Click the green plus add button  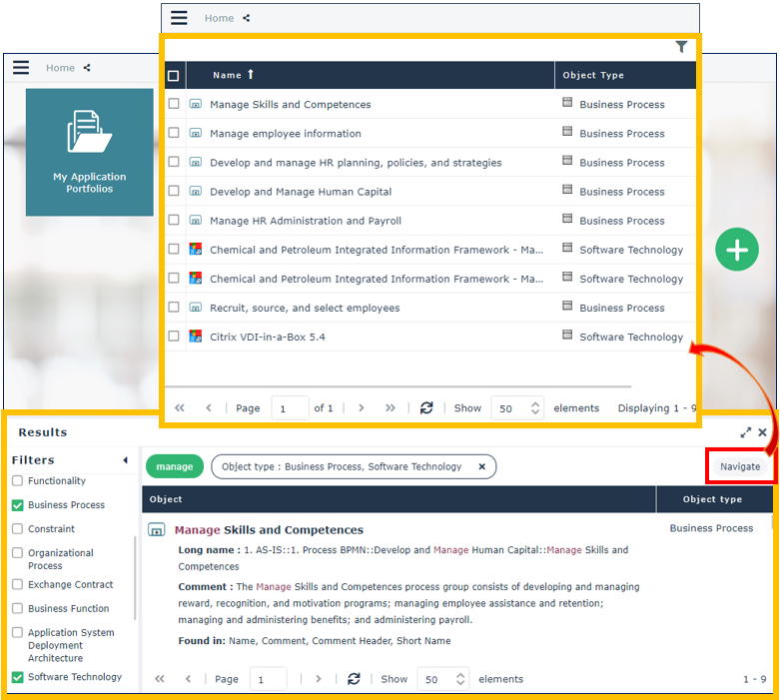(738, 250)
